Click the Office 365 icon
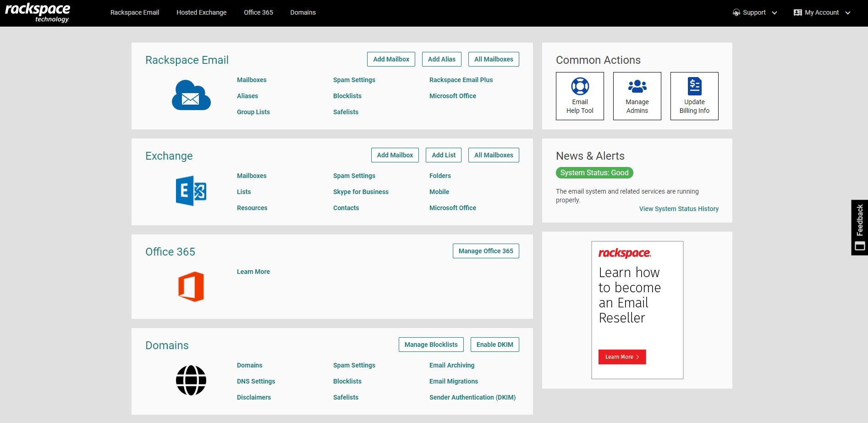 click(x=191, y=286)
